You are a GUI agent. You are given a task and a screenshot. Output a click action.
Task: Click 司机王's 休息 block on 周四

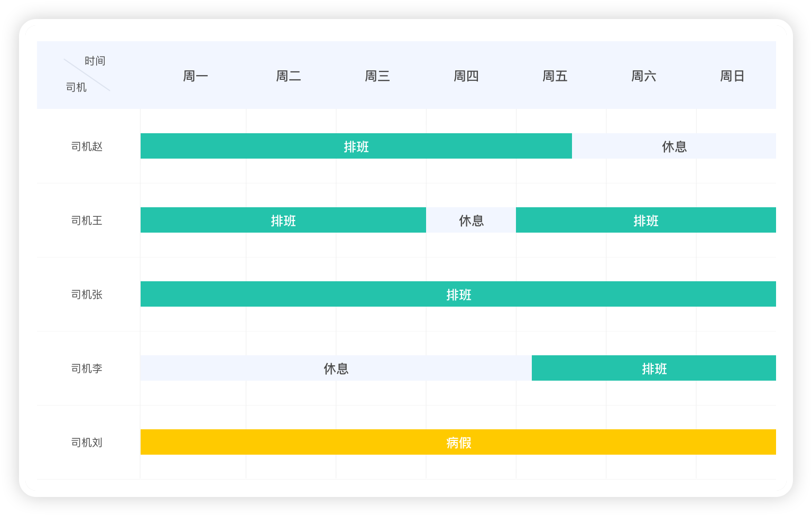click(471, 220)
